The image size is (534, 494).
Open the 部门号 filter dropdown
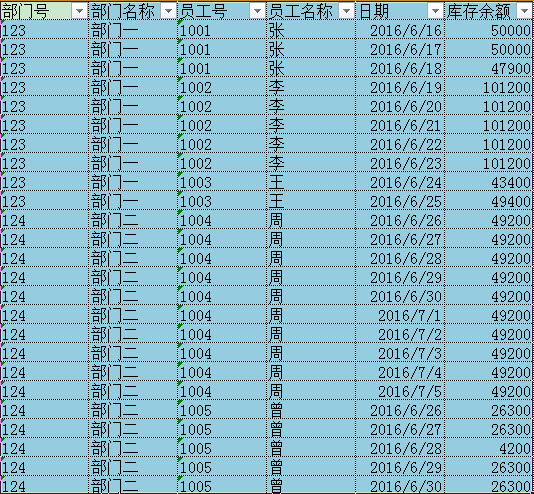[x=80, y=11]
